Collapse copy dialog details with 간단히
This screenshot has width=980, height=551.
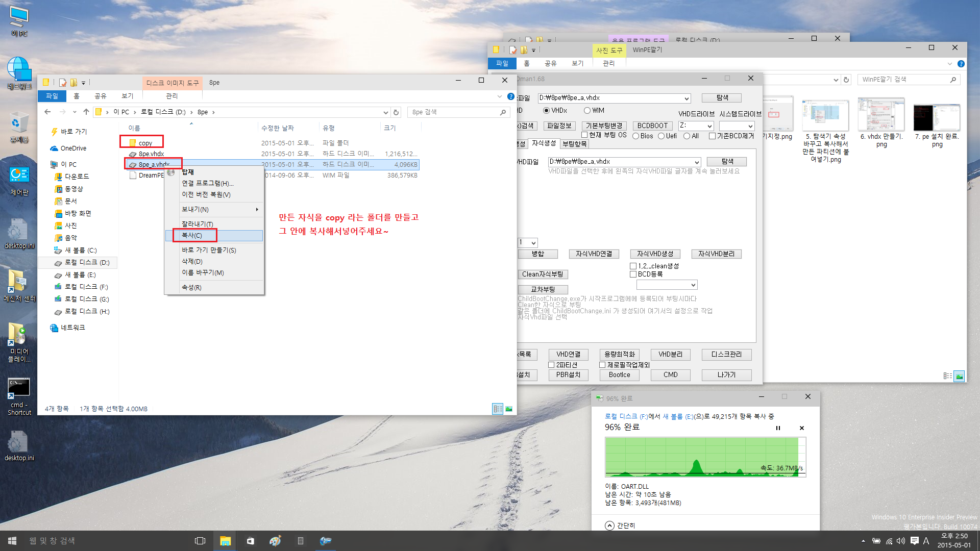click(620, 525)
